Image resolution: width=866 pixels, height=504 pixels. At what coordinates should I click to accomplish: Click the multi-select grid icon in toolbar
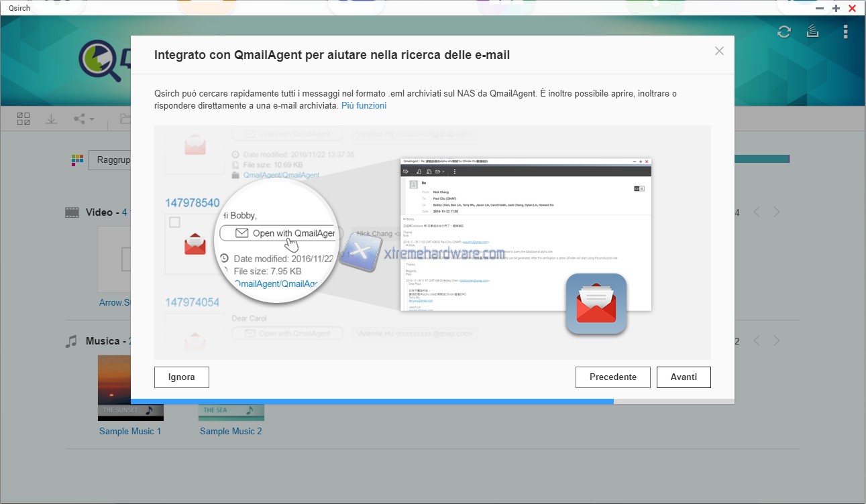tap(23, 119)
